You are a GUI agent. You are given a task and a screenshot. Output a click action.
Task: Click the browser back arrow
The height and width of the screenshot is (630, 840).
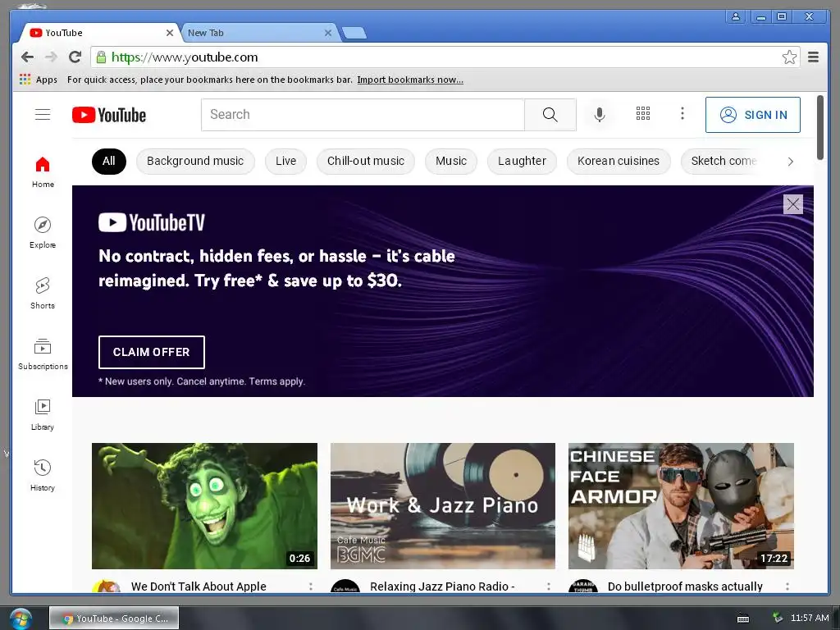pyautogui.click(x=27, y=57)
